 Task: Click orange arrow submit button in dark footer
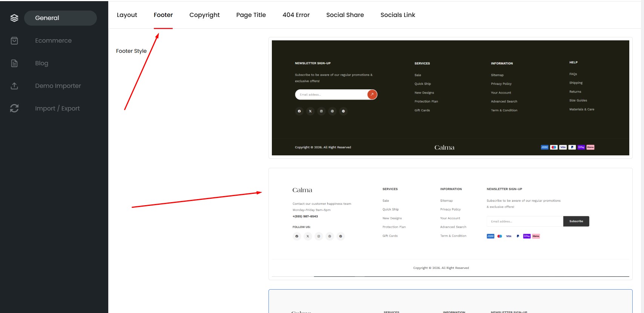[x=372, y=94]
